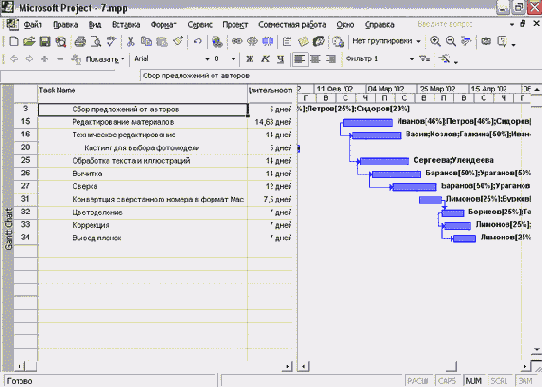Cut the selection with the scissors icon
Image resolution: width=542 pixels, height=387 pixels.
[x=130, y=42]
